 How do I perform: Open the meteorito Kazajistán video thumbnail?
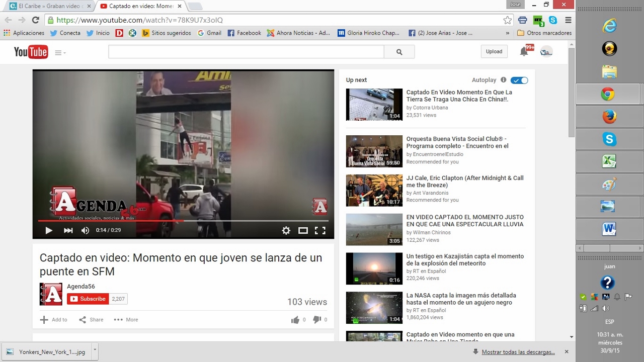374,268
